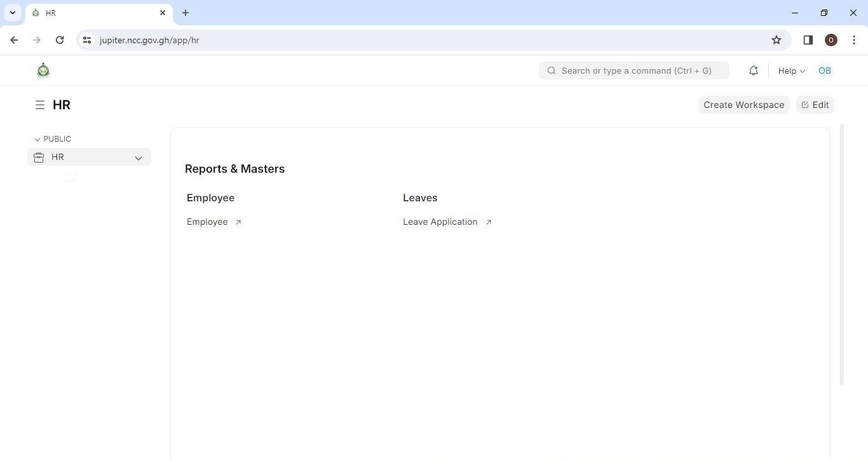This screenshot has height=461, width=868.
Task: Expand the Help dropdown menu
Action: 791,70
